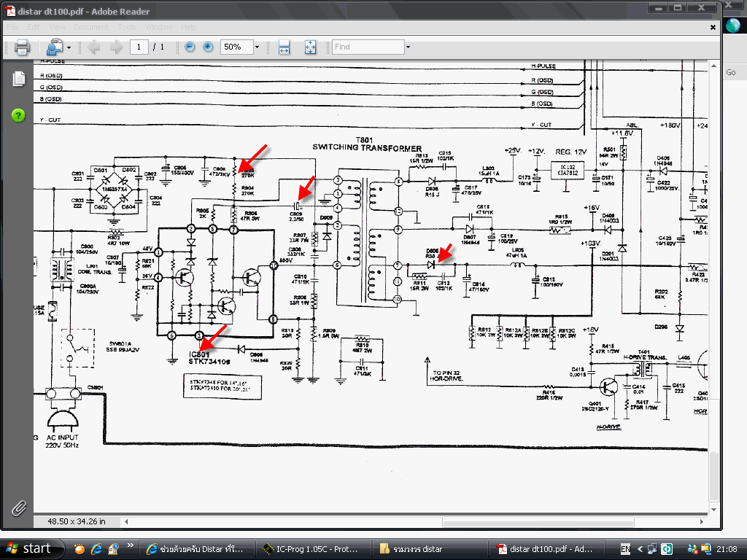Click vertical scrollbar down arrow
This screenshot has height=560, width=747.
713,509
